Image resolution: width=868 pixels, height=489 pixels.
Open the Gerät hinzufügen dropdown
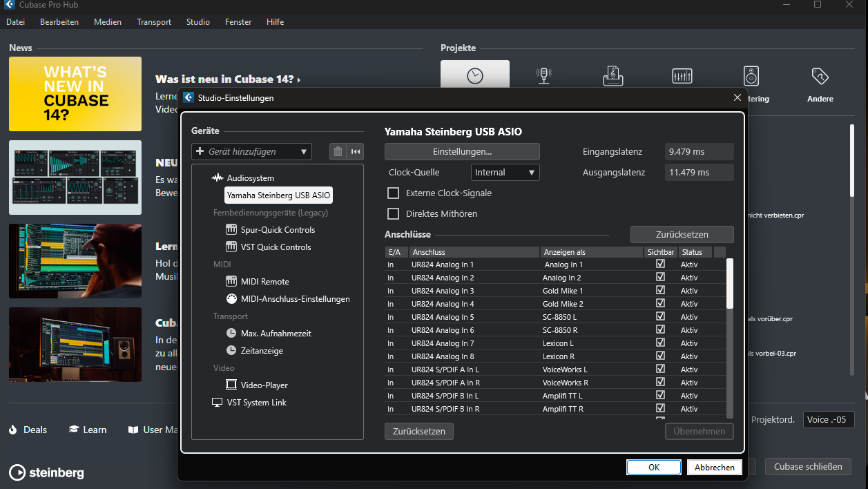(251, 151)
